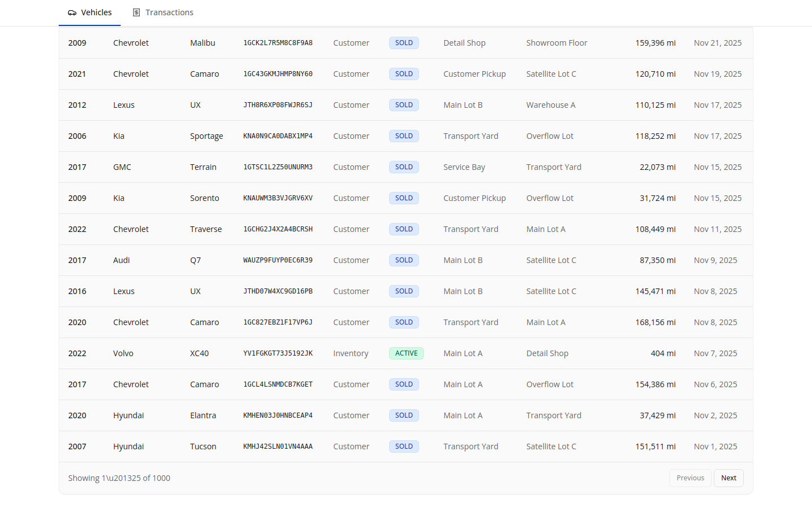This screenshot has height=508, width=812.
Task: Click VIN 1GTSC1L2Z50UNURM3
Action: 278,167
